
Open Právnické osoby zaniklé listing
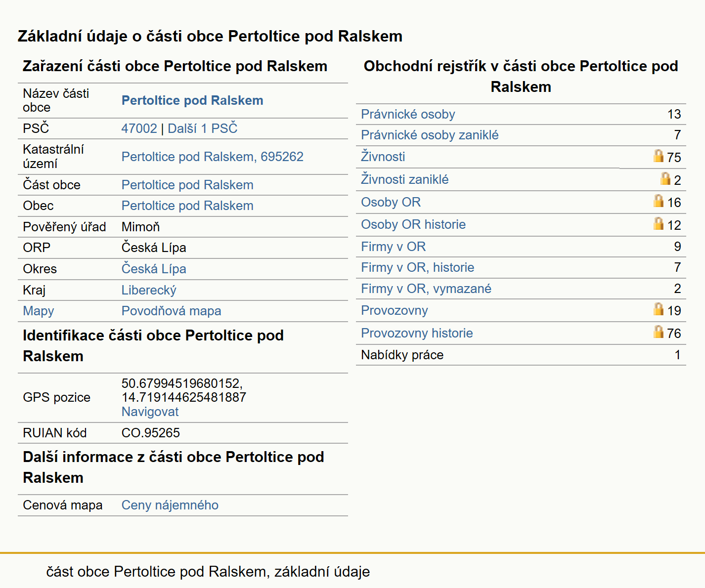point(430,135)
